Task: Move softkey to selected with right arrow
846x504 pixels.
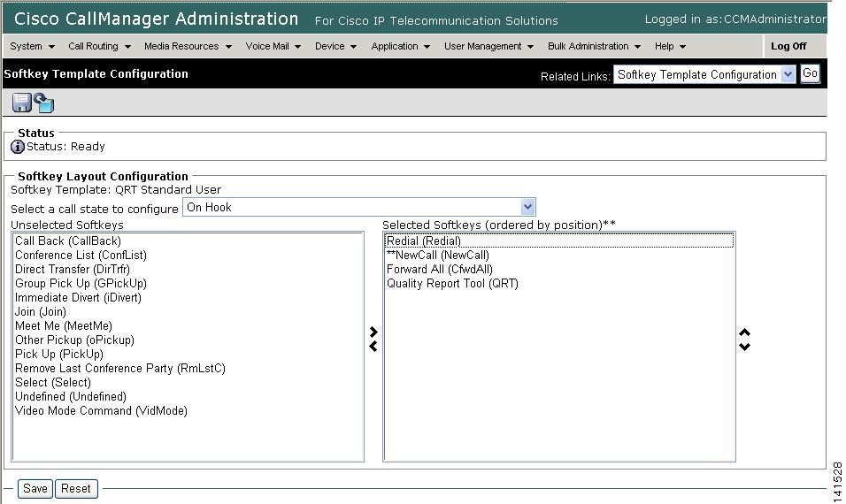Action: (373, 332)
